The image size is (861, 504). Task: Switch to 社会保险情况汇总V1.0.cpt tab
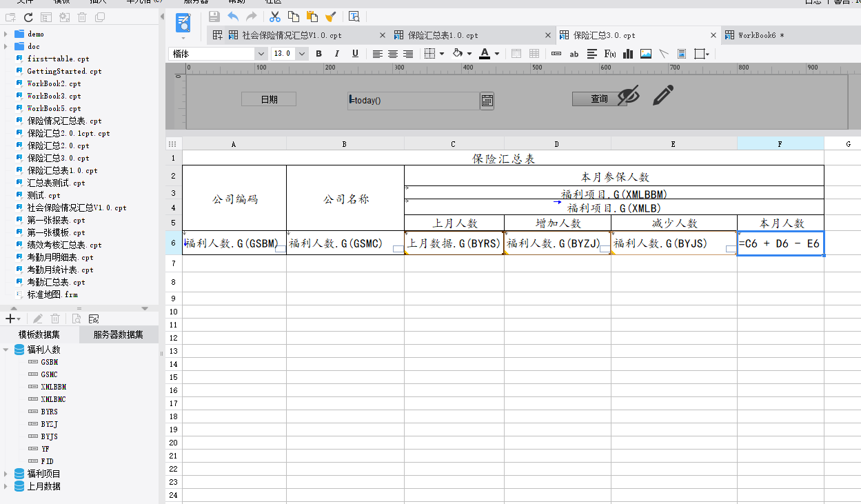[x=292, y=35]
